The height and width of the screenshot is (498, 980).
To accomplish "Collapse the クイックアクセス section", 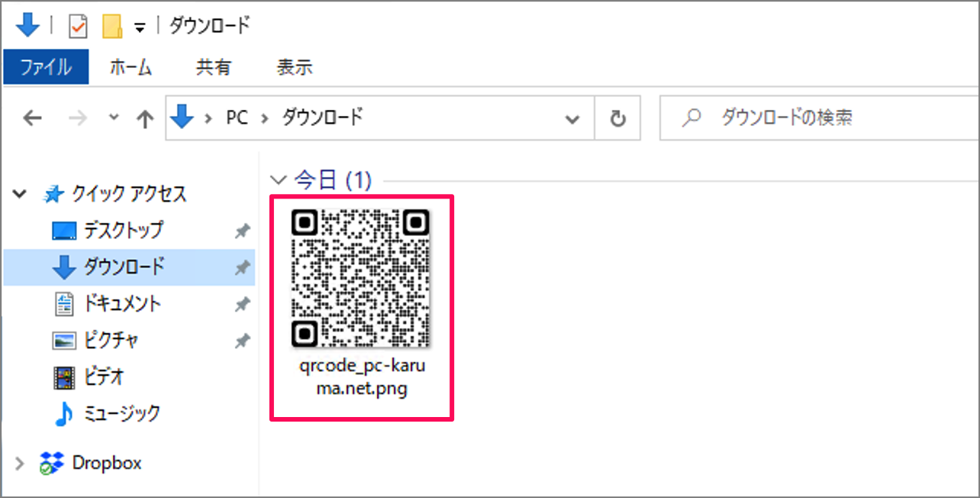I will pos(20,193).
